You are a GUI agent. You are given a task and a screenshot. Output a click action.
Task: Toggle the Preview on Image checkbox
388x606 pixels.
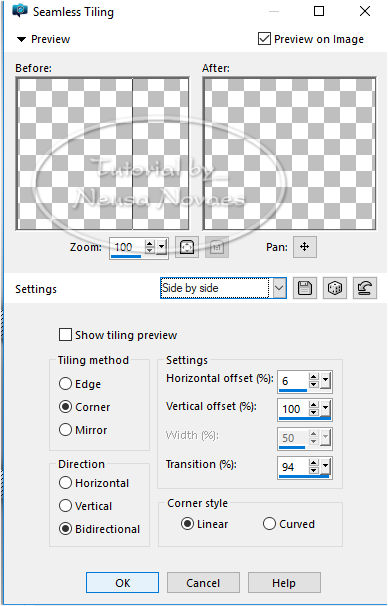264,39
